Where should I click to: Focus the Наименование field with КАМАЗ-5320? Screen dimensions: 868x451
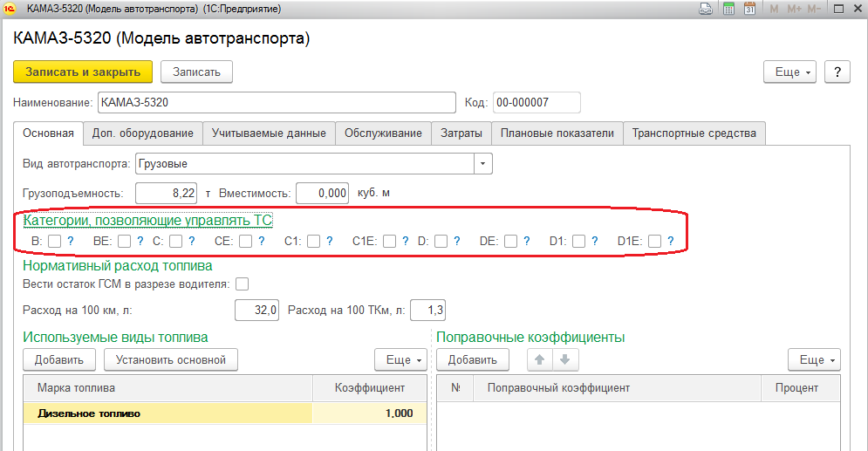coord(277,102)
